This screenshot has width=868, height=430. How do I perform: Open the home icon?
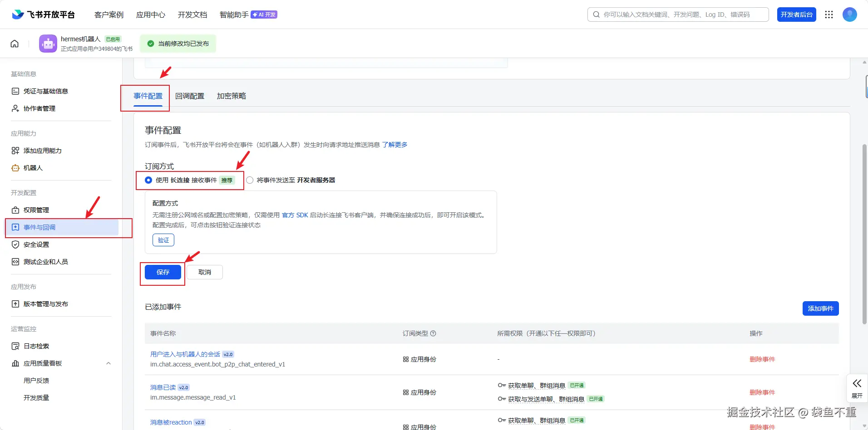[15, 44]
